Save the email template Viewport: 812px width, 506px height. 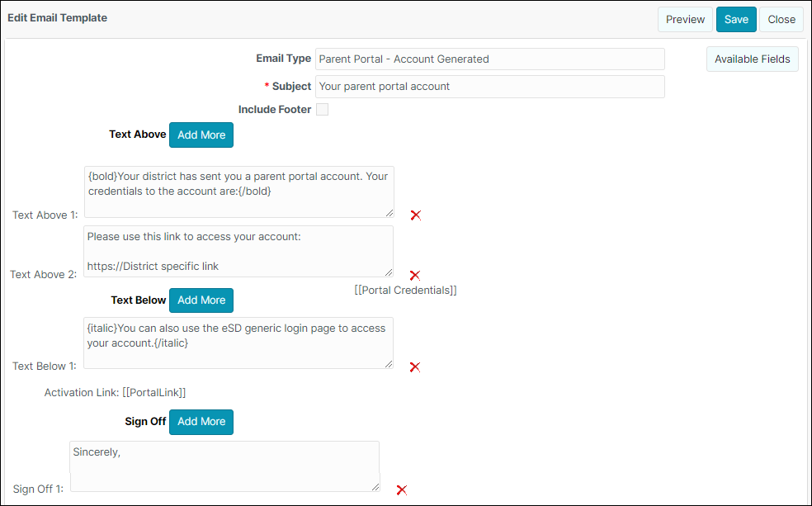736,19
